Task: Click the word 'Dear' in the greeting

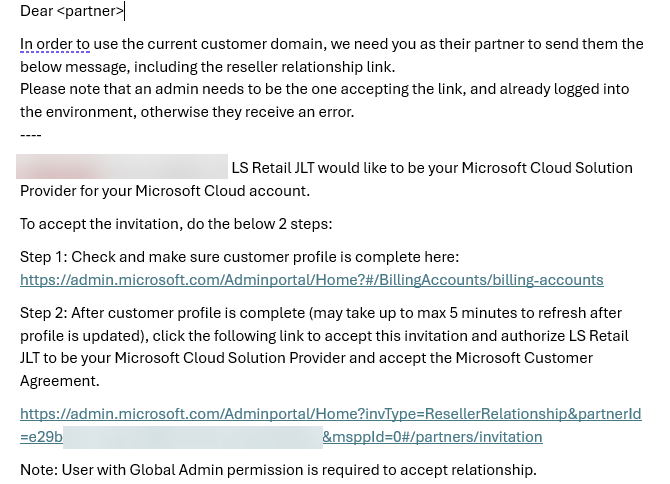Action: tap(36, 11)
